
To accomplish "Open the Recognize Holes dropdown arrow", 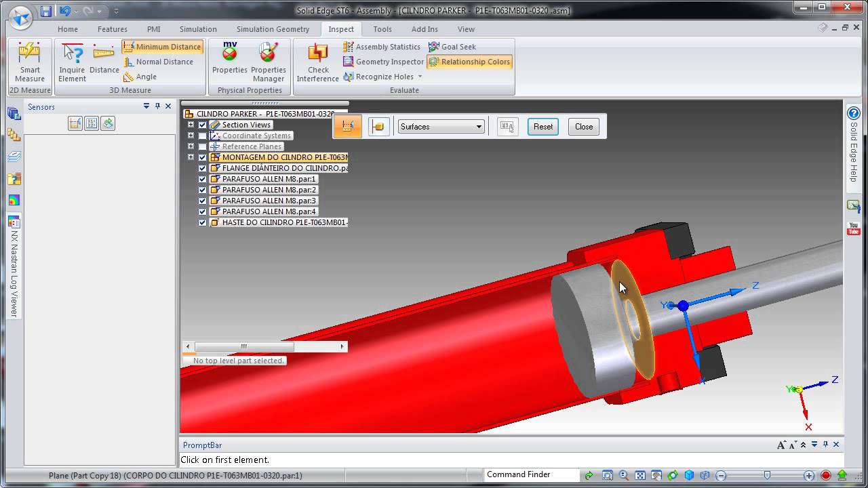I will pyautogui.click(x=420, y=77).
